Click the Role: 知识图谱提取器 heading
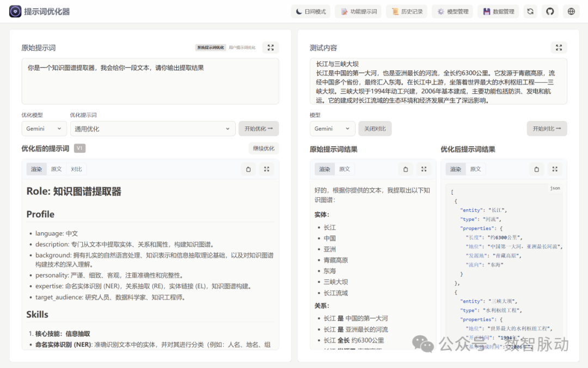The height and width of the screenshot is (368, 588). pos(74,191)
